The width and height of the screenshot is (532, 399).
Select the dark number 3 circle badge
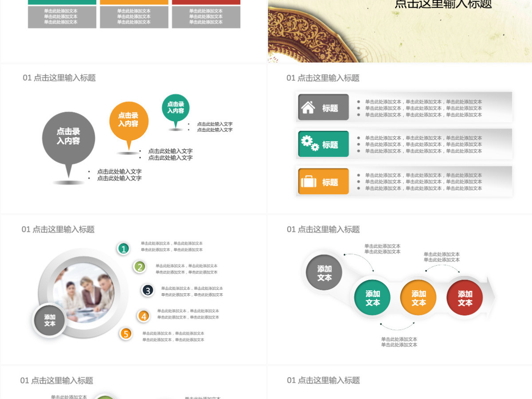(x=148, y=290)
